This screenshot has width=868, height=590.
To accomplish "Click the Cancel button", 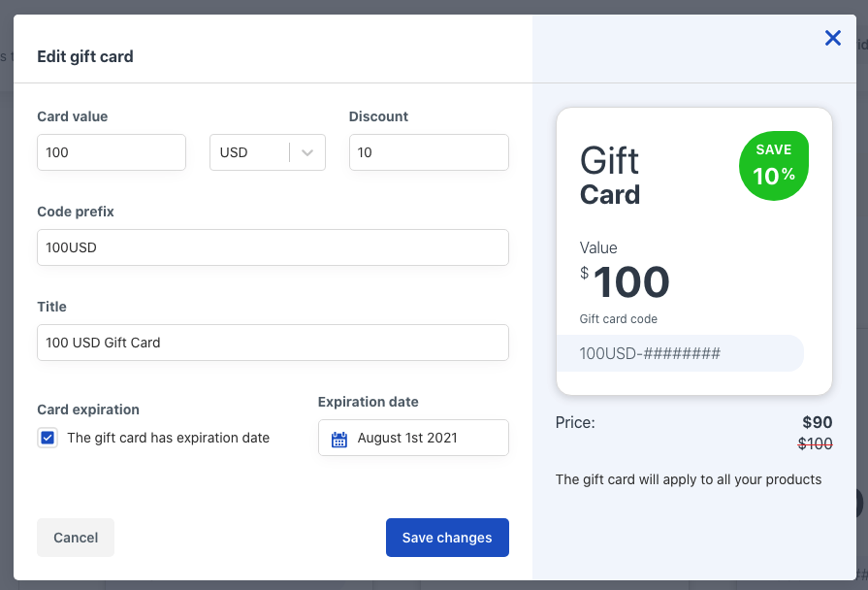I will pos(76,538).
